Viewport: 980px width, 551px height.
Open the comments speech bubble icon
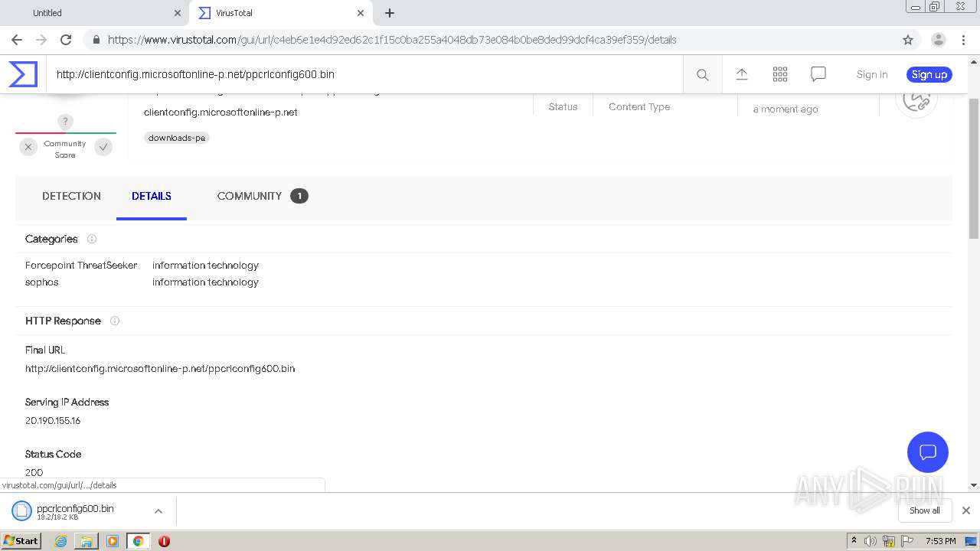[x=818, y=74]
